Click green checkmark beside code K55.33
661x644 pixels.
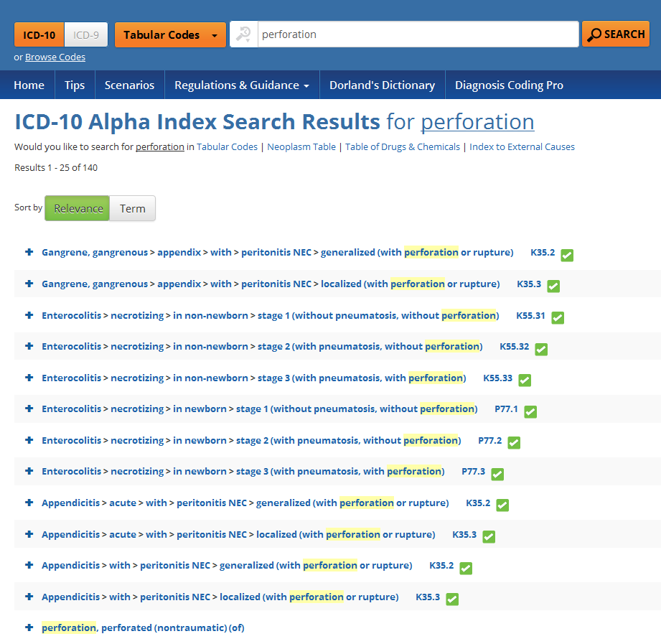click(x=525, y=380)
